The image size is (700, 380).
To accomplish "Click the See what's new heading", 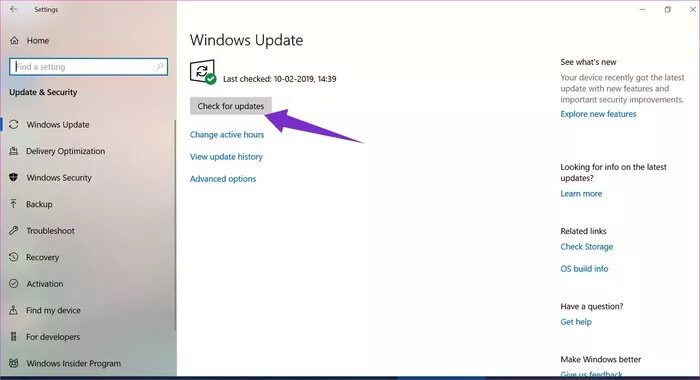I will tap(588, 62).
